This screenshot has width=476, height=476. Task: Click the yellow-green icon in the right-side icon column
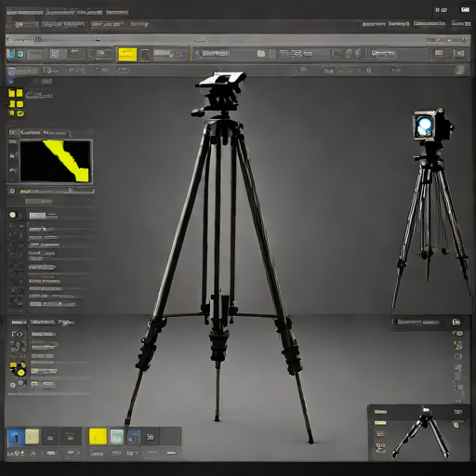click(x=458, y=345)
